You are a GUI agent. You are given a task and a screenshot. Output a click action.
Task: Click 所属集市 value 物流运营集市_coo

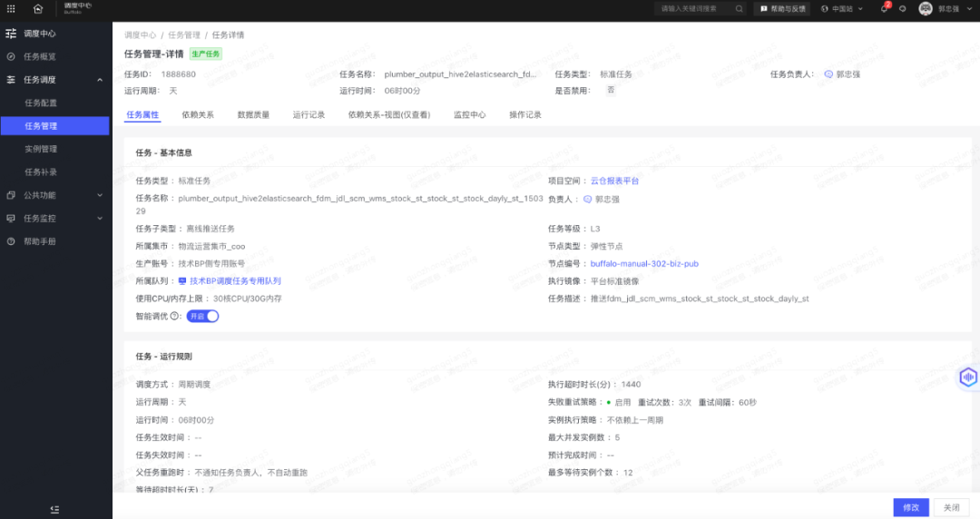click(211, 247)
